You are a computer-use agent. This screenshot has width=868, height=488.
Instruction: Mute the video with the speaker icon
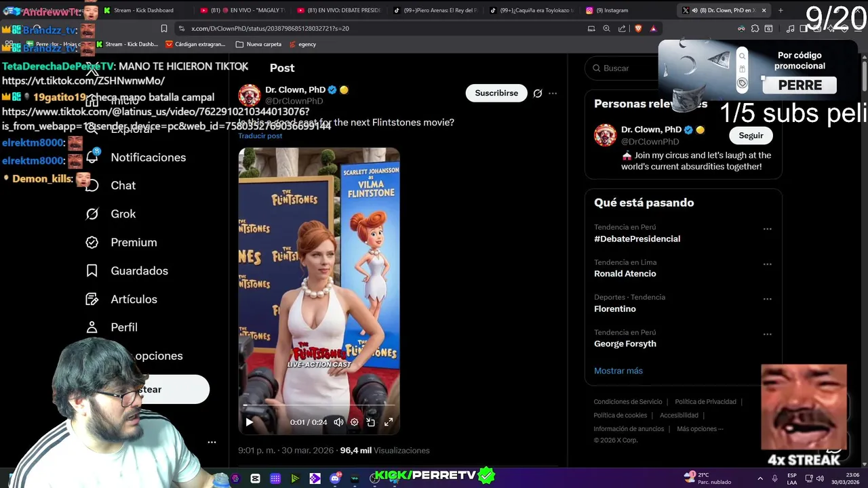coord(338,422)
